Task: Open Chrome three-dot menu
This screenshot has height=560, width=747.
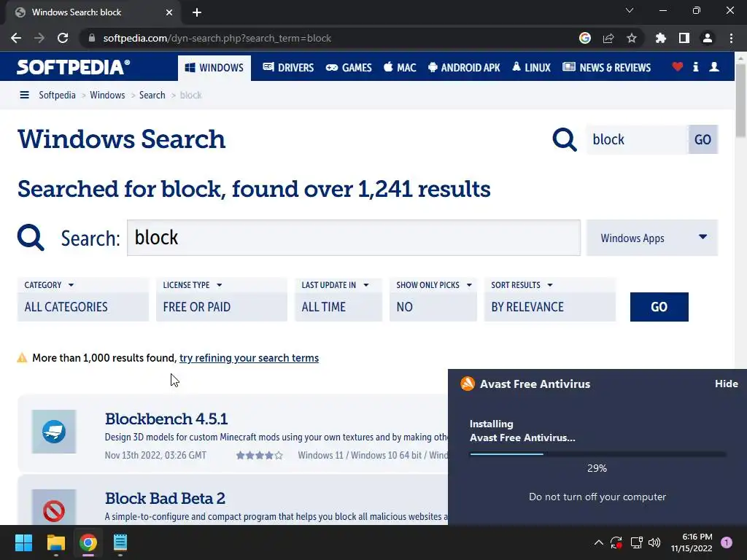Action: click(731, 38)
